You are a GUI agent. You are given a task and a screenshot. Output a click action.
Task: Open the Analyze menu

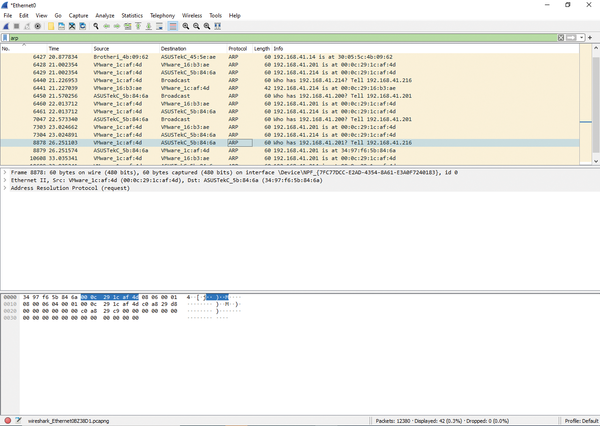(105, 16)
